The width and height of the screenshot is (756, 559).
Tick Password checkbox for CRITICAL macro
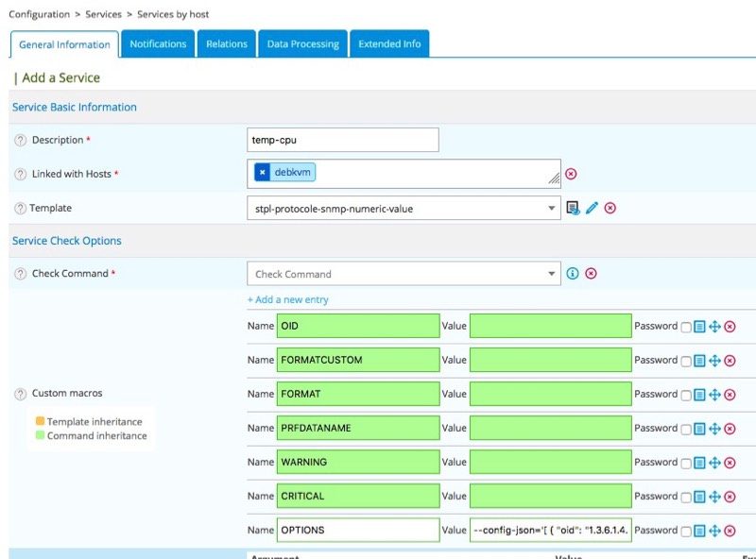click(x=686, y=497)
